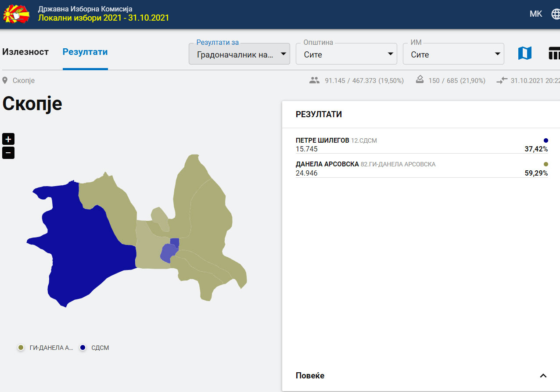Open the Излезност tab
The width and height of the screenshot is (560, 392).
click(25, 52)
